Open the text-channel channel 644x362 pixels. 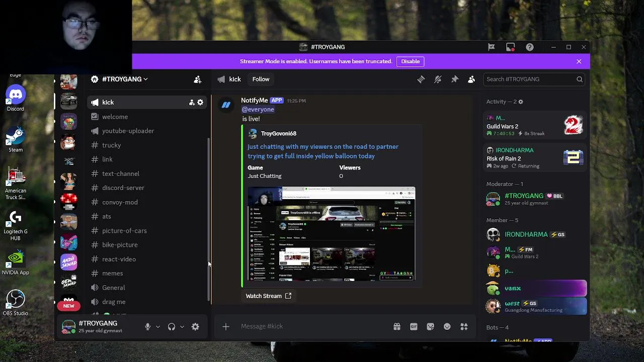click(x=146, y=174)
